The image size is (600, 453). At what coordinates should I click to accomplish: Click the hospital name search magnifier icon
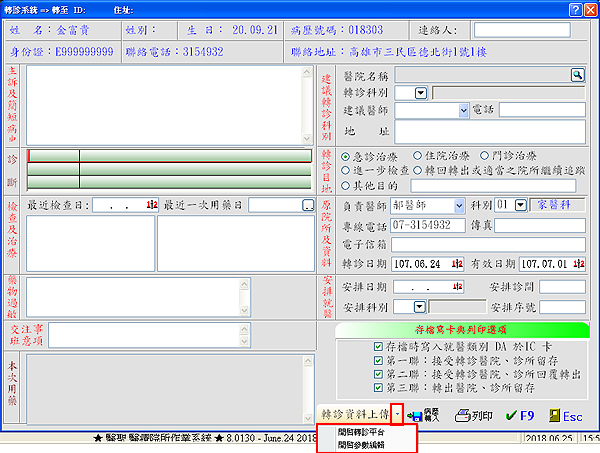tap(577, 75)
